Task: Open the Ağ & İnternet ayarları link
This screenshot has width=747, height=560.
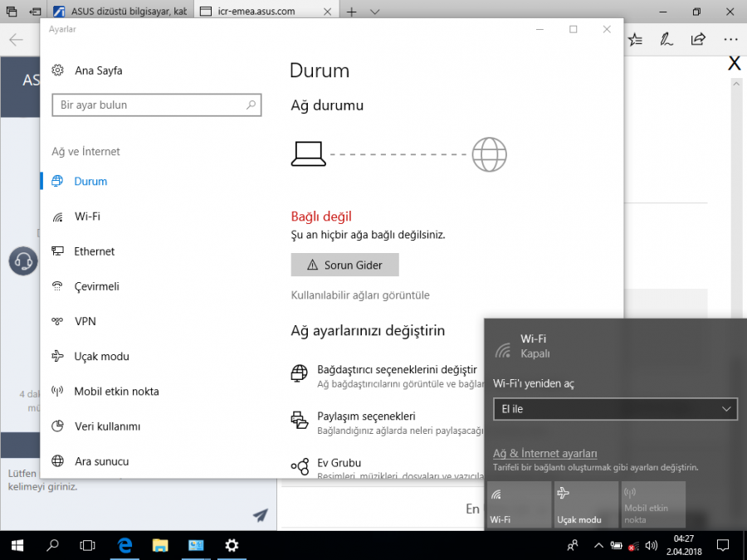Action: click(545, 453)
